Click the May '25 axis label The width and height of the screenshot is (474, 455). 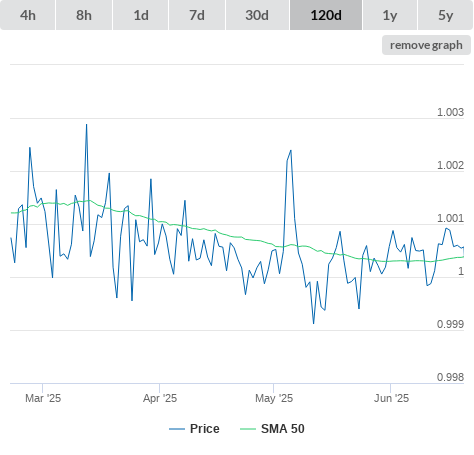pyautogui.click(x=274, y=398)
